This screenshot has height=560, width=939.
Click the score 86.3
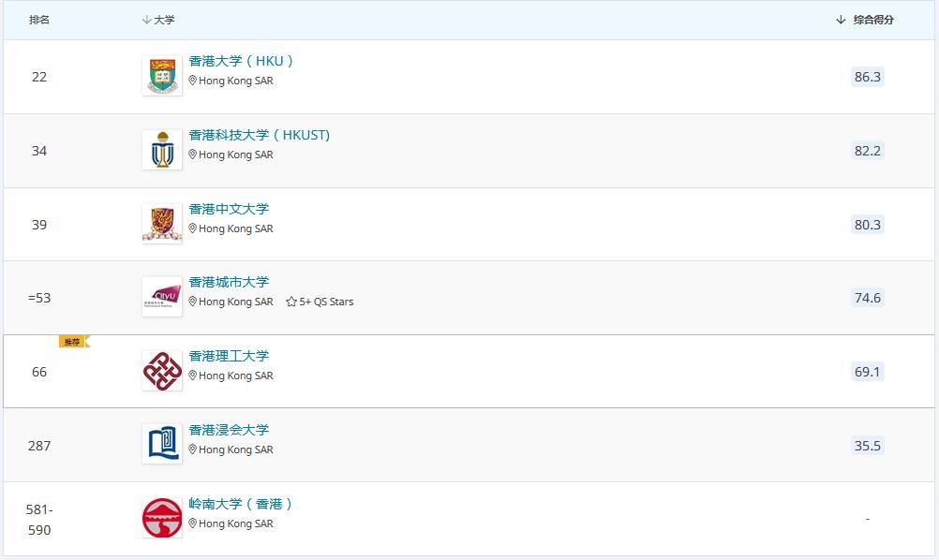point(868,77)
